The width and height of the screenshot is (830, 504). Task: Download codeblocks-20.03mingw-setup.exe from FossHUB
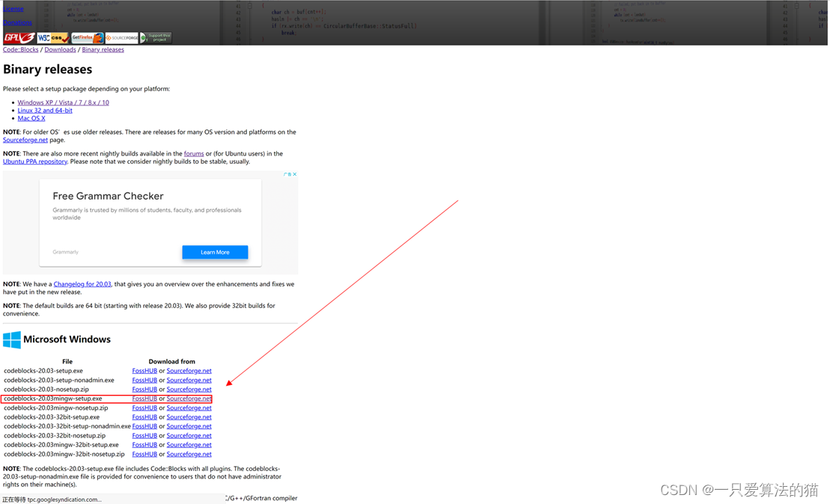point(144,399)
